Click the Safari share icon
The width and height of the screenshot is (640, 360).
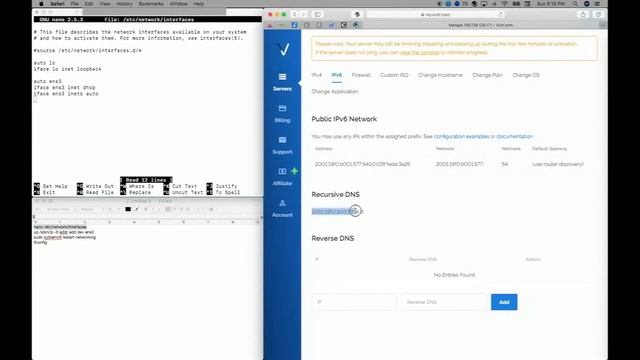(x=583, y=14)
